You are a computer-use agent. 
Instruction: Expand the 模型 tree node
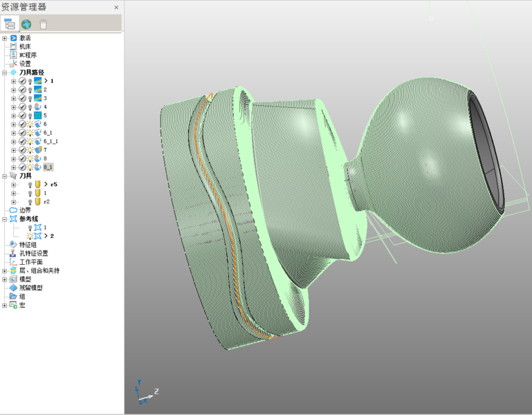point(5,279)
